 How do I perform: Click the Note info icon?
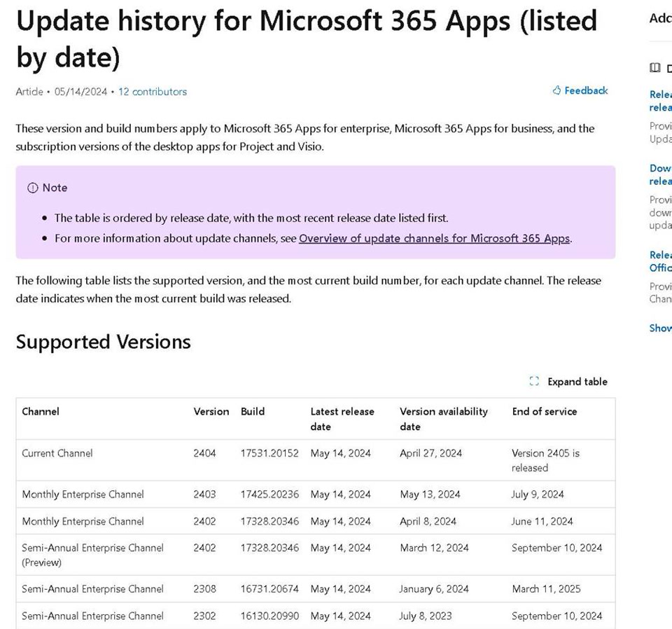33,188
